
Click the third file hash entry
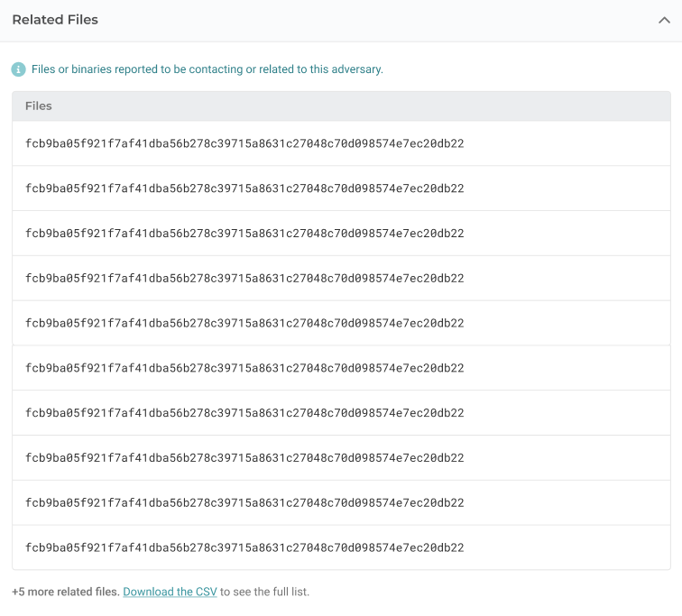tap(244, 234)
